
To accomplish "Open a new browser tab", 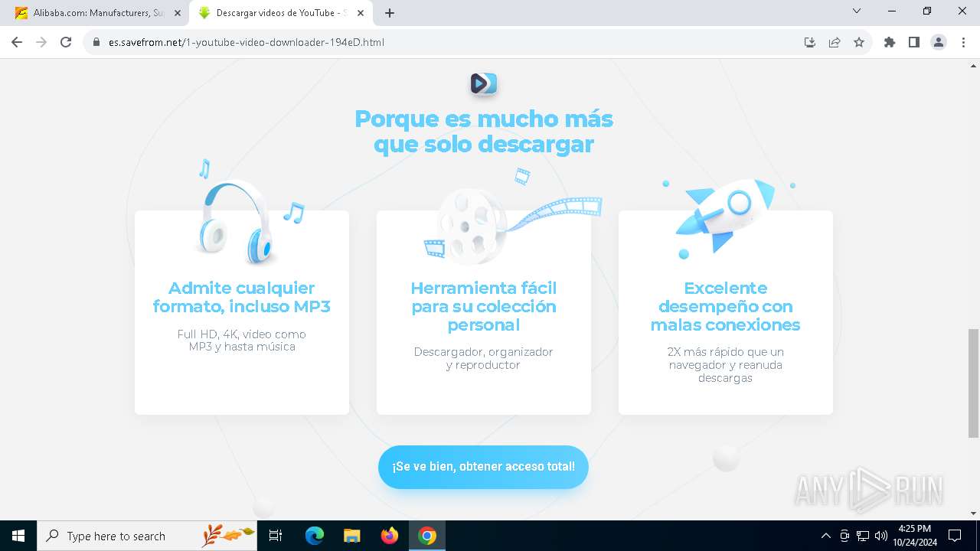I will click(x=390, y=13).
